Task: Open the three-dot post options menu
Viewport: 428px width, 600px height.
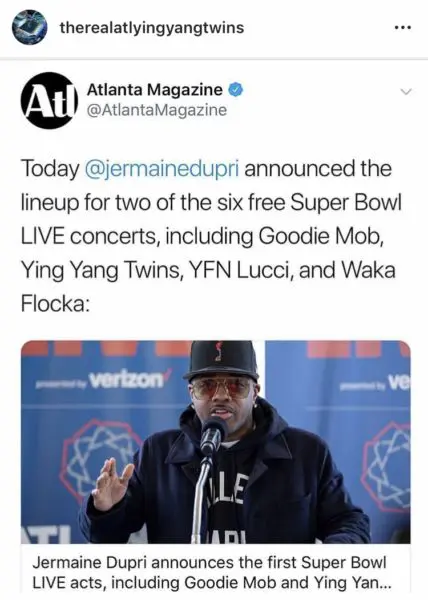Action: [x=404, y=28]
